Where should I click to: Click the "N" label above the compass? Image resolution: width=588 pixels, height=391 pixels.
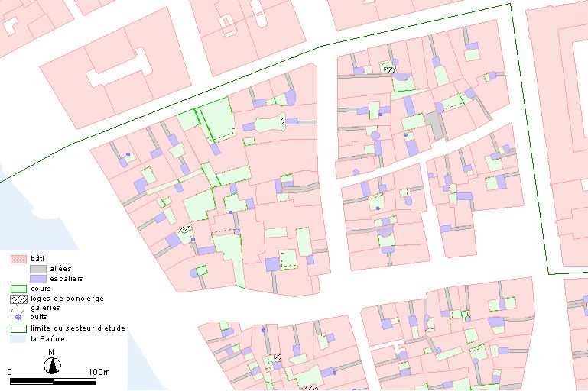(x=51, y=352)
